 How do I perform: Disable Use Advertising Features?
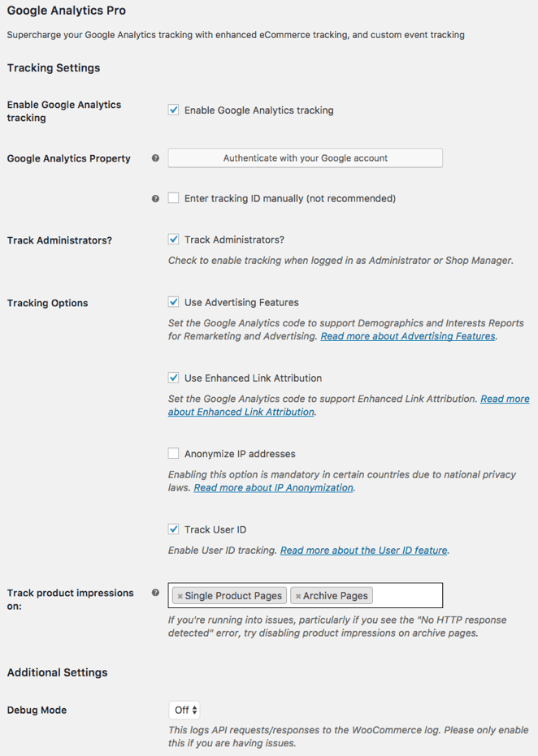[x=173, y=301]
